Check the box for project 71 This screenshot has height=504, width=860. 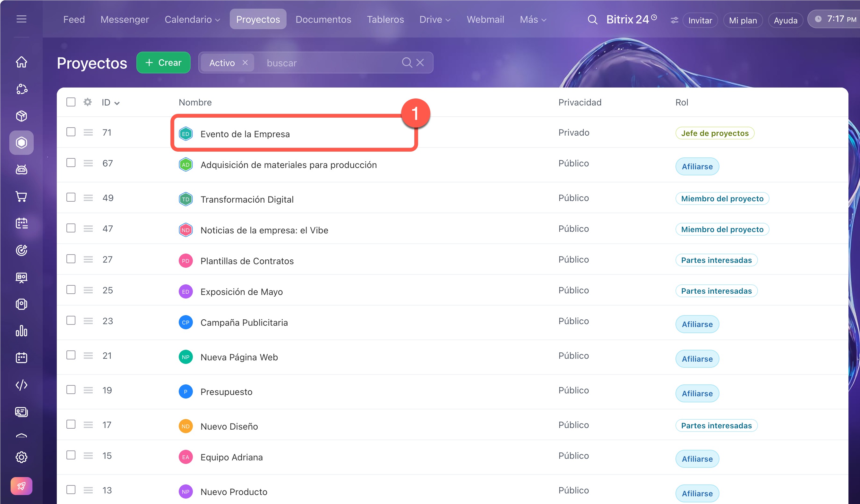pos(71,132)
